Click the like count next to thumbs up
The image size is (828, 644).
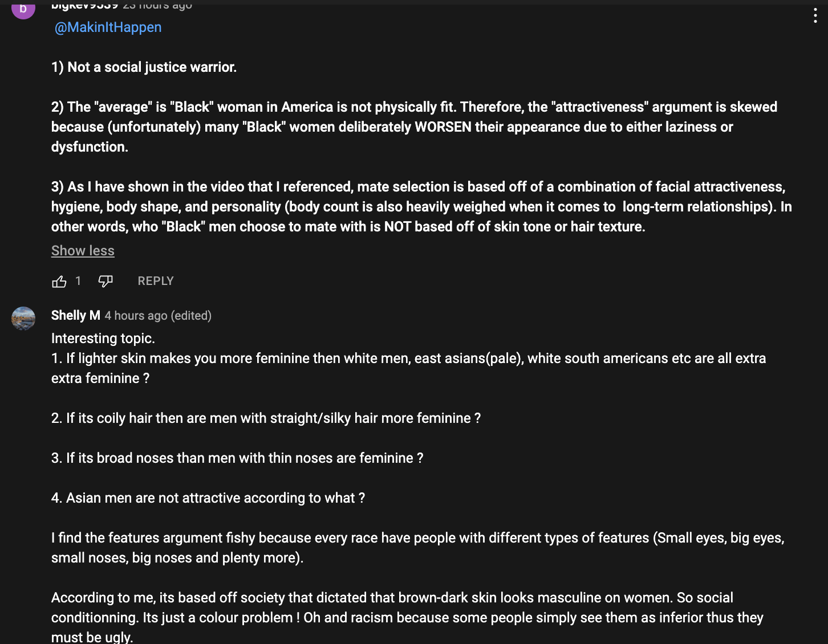tap(78, 281)
